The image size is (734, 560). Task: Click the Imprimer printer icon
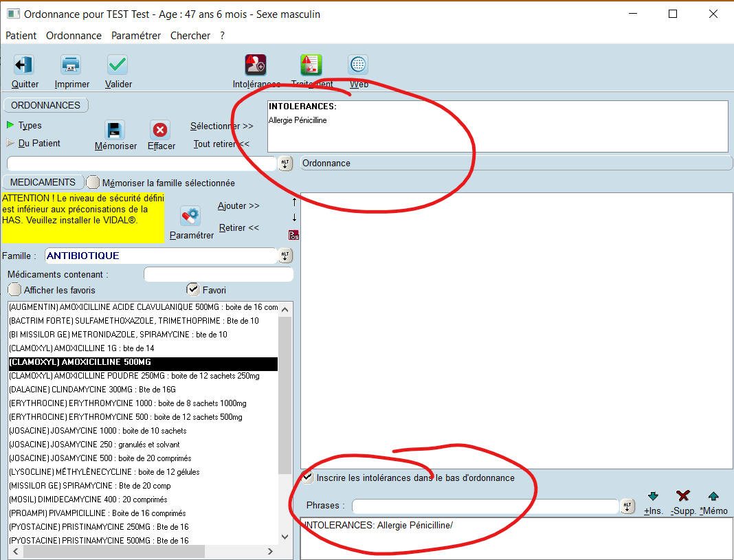pyautogui.click(x=71, y=65)
